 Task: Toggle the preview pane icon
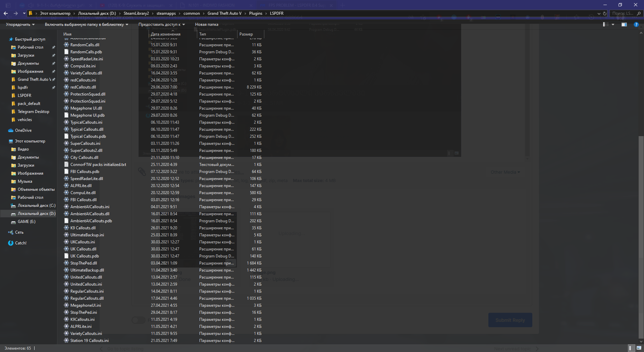[624, 24]
